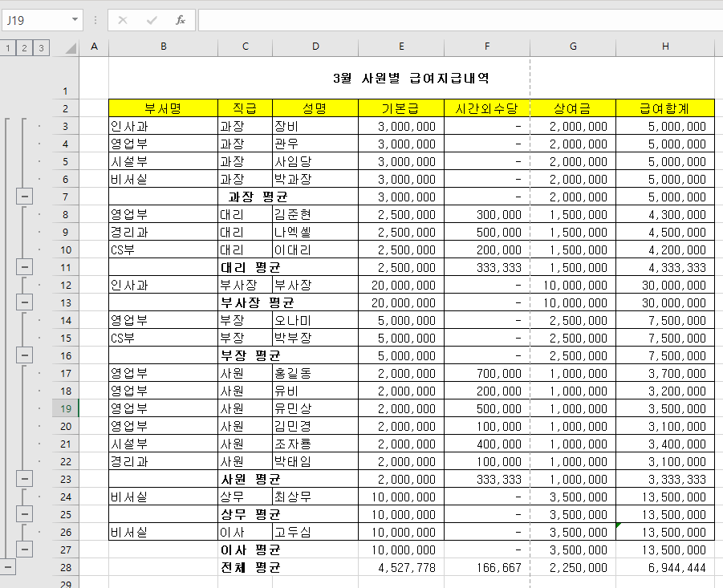Click the 시간외수당 header cell

[x=487, y=109]
